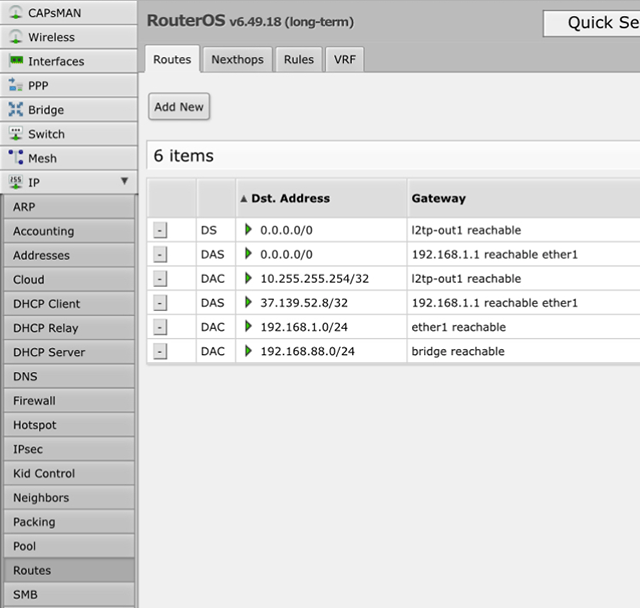Image resolution: width=640 pixels, height=608 pixels.
Task: Open Interfaces via its icon
Action: click(16, 61)
